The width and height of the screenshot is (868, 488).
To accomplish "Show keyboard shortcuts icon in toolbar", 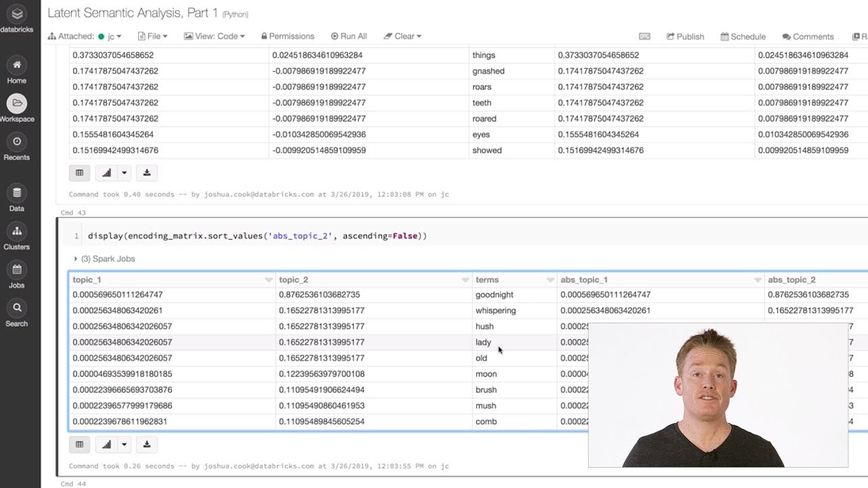I will [644, 37].
